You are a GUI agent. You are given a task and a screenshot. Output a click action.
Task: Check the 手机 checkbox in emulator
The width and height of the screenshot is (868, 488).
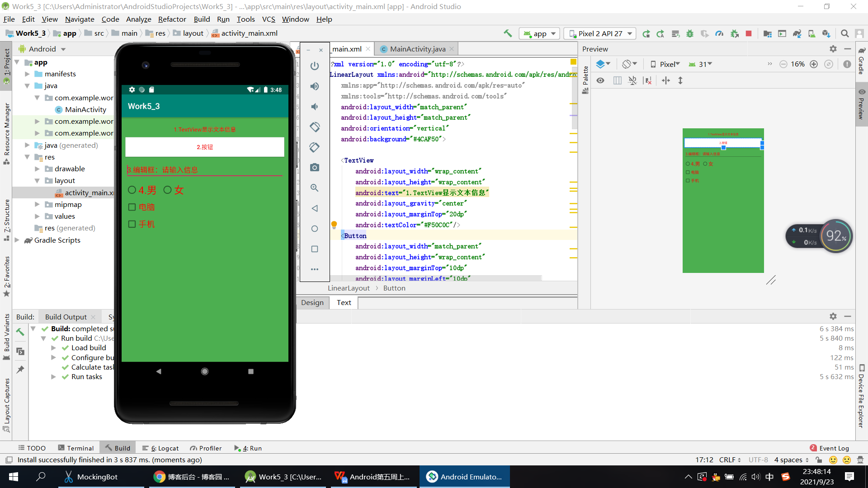[x=132, y=224]
